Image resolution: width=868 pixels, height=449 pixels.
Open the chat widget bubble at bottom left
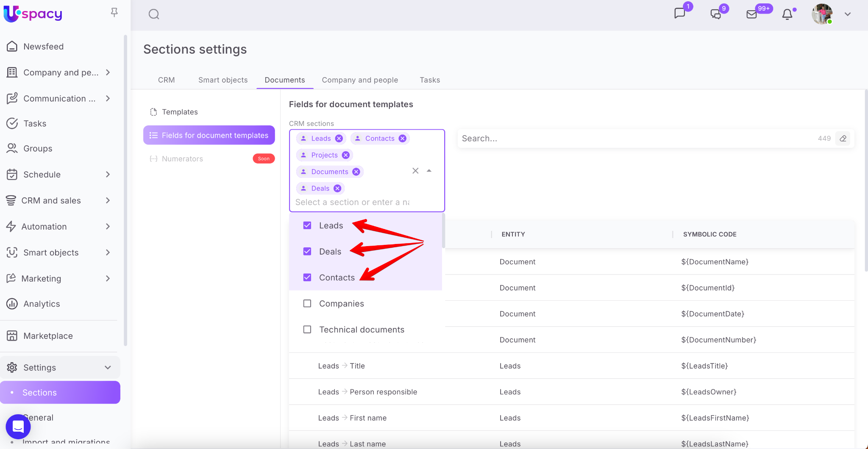pyautogui.click(x=18, y=427)
